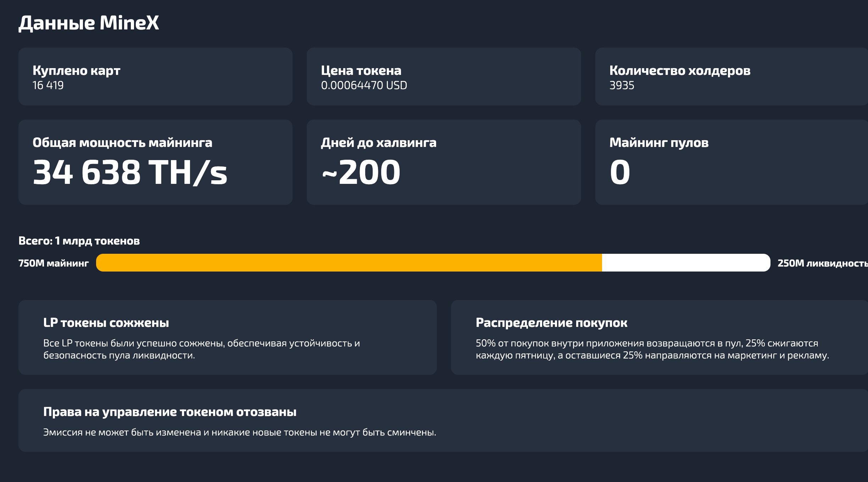Select the "Майнинг пулов" card label
The image size is (868, 482).
pos(659,142)
